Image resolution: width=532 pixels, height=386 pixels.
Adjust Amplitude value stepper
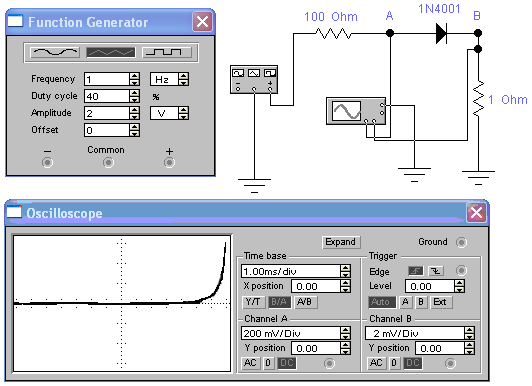(x=134, y=113)
